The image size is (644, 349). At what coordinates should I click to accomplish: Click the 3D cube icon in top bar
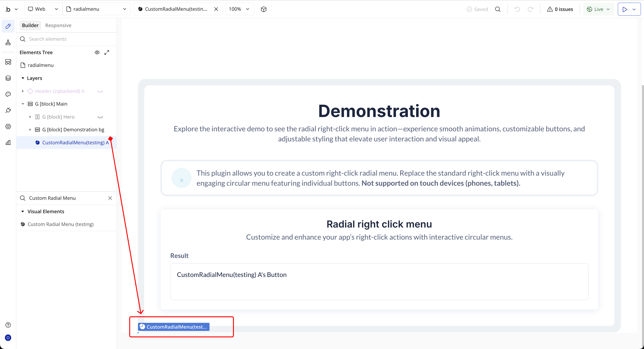point(263,9)
